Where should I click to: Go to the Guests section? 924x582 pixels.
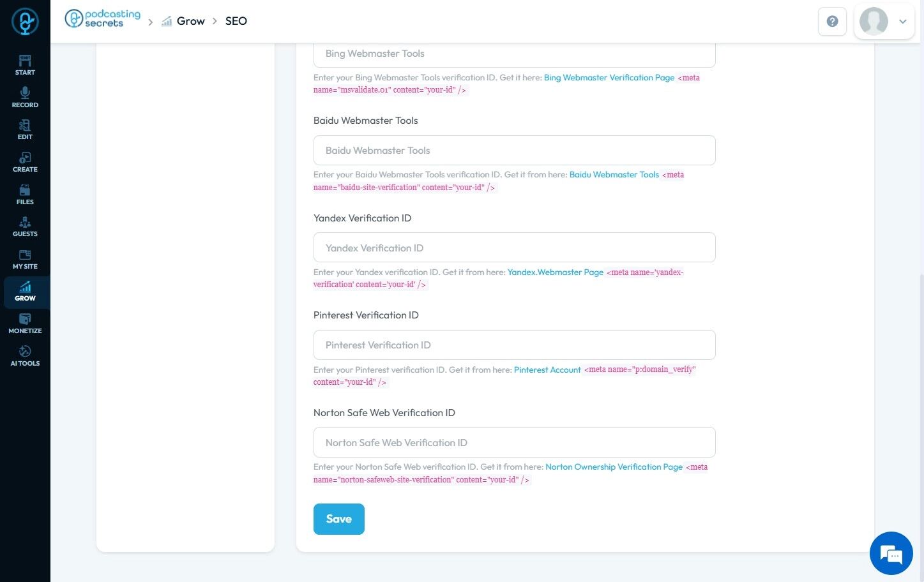point(25,227)
